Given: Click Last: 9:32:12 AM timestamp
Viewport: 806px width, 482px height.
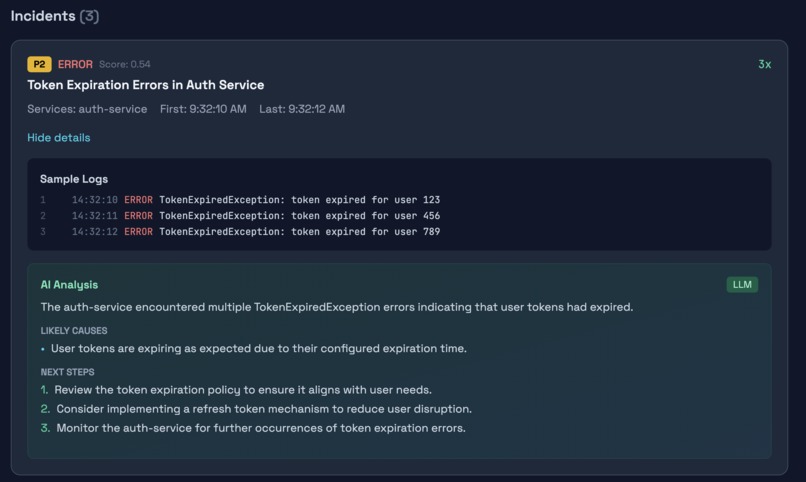Looking at the screenshot, I should click(x=302, y=109).
